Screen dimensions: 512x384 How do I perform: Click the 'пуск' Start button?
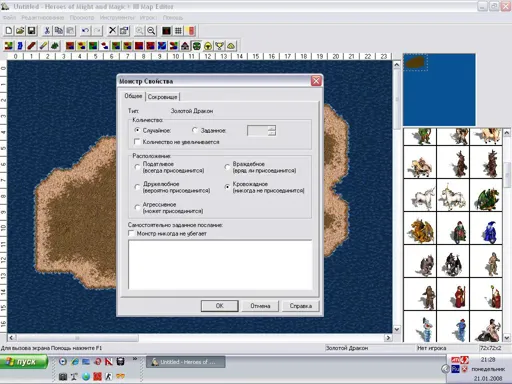pos(23,362)
